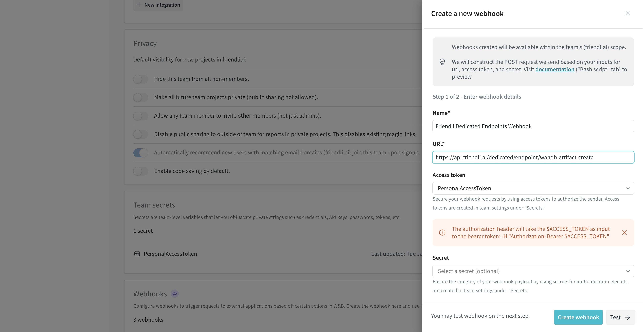The image size is (644, 332).
Task: Enable hiding this team from non-members
Action: point(140,79)
